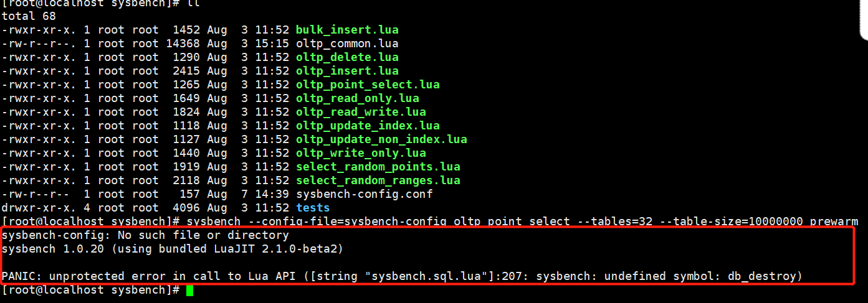Image resolution: width=868 pixels, height=303 pixels.
Task: Click the oltp_read_write.lua file name
Action: click(x=360, y=112)
